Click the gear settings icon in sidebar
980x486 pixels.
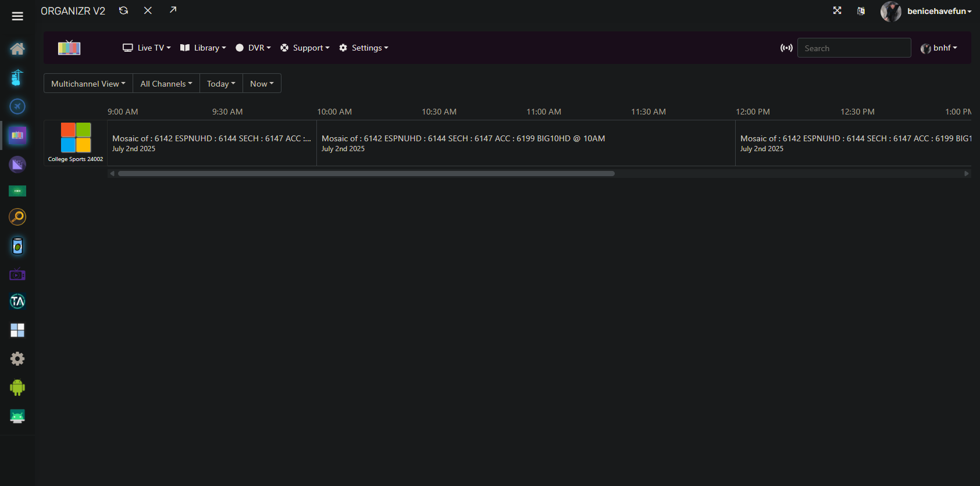pos(17,359)
